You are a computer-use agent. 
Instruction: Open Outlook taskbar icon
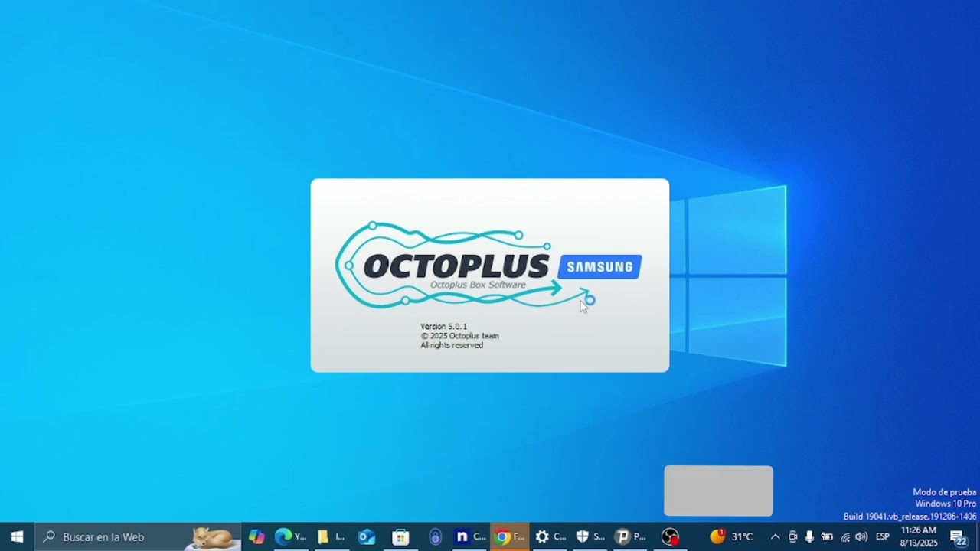(x=367, y=536)
